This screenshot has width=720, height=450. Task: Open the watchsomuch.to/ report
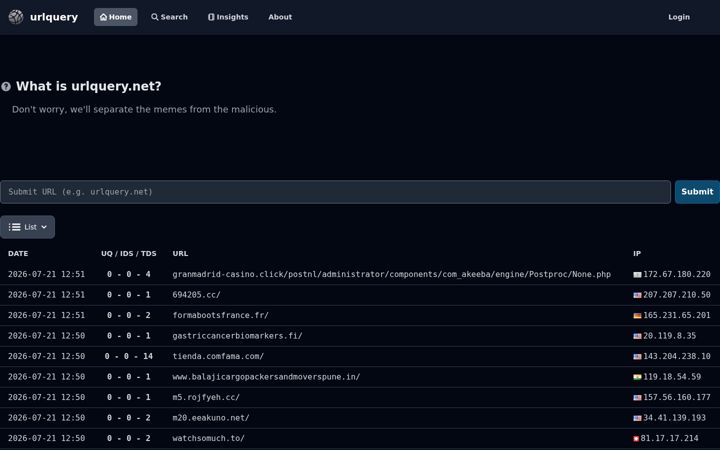(x=208, y=438)
